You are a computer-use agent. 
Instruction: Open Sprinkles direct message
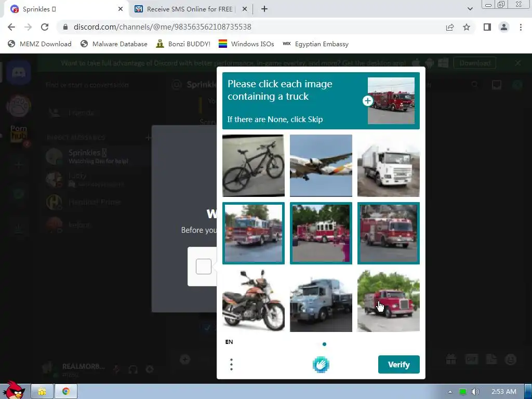(x=95, y=156)
